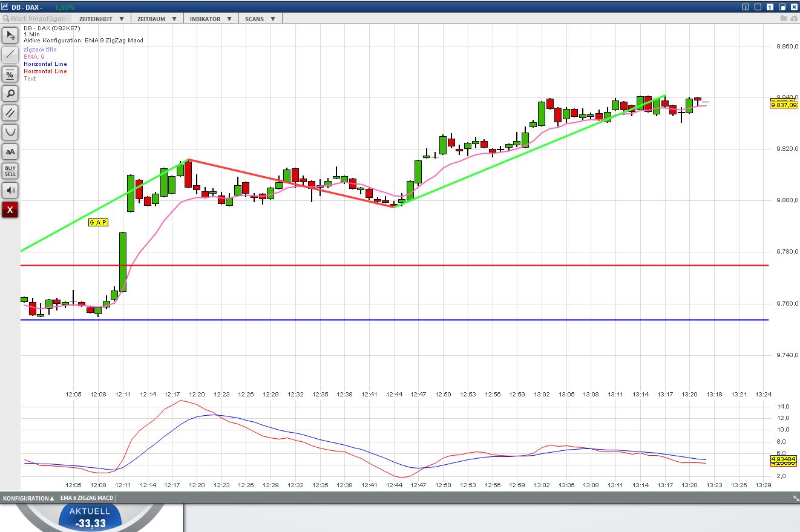Click the cloud upload icon

pyautogui.click(x=793, y=19)
